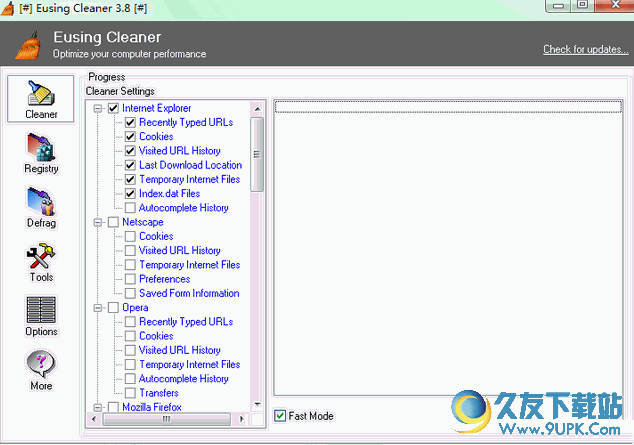Screen dimensions: 634x445
Task: Select Last Download Location tree label
Action: 190,165
